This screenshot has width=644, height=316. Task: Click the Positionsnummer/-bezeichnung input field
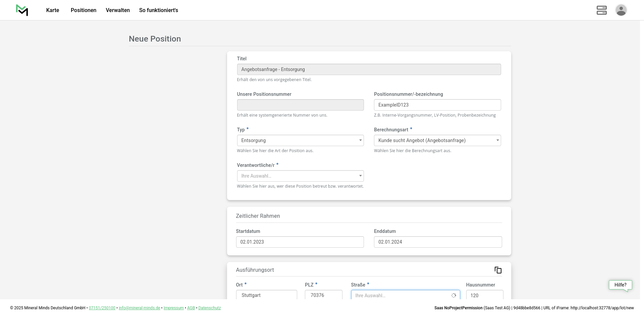tap(437, 105)
